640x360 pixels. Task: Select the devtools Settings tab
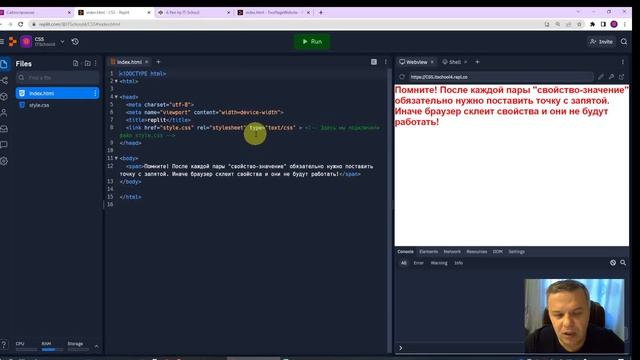click(x=517, y=252)
